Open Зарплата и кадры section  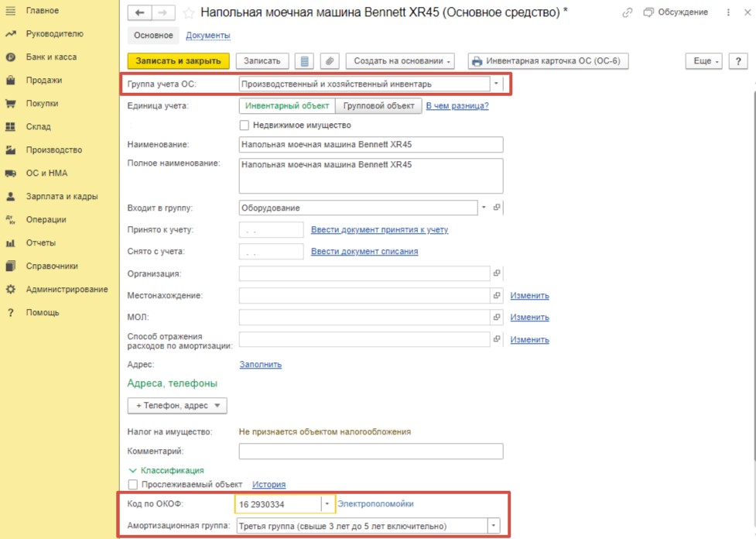[62, 196]
